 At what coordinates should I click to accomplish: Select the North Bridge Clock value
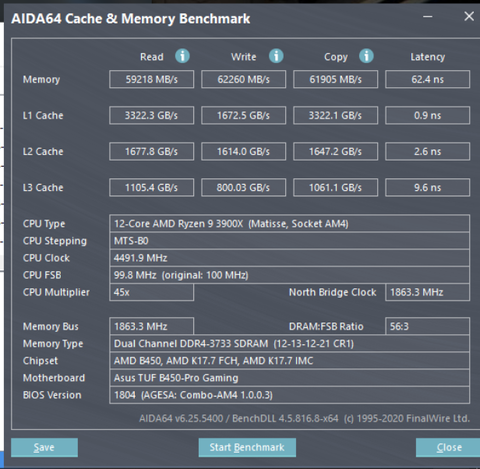pyautogui.click(x=428, y=292)
